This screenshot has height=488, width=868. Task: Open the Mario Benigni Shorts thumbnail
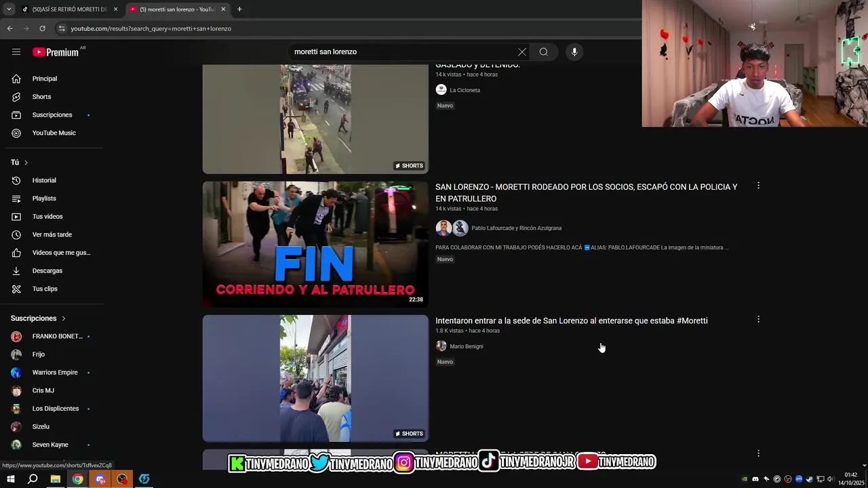coord(315,378)
